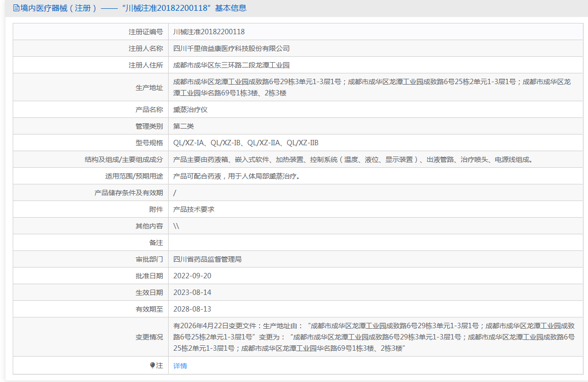Click the 适用范围/预期用途 label
Screen dimensions: 588x382
(134, 176)
